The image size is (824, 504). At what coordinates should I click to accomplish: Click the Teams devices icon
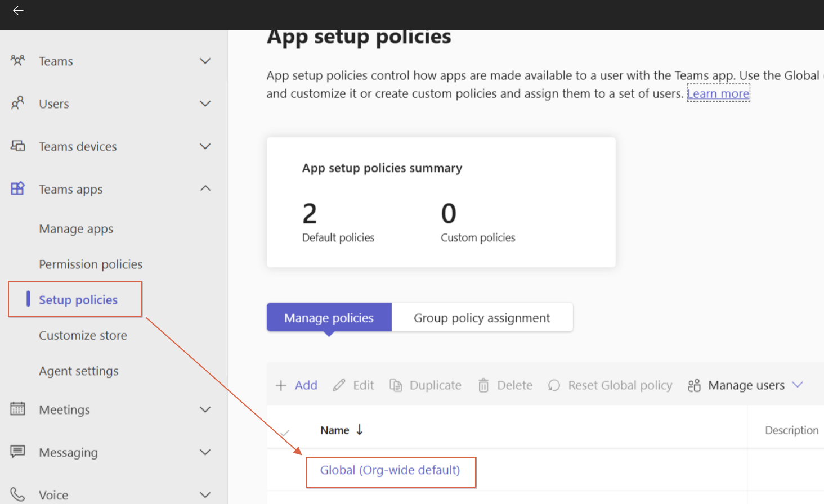coord(18,146)
